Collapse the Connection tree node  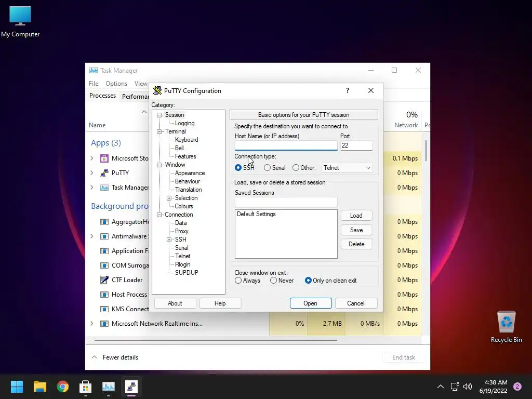(159, 215)
